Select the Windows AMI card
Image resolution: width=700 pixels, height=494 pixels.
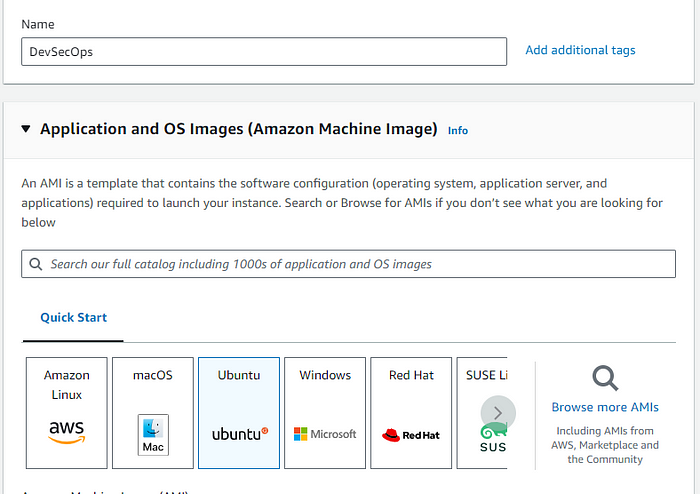click(325, 413)
